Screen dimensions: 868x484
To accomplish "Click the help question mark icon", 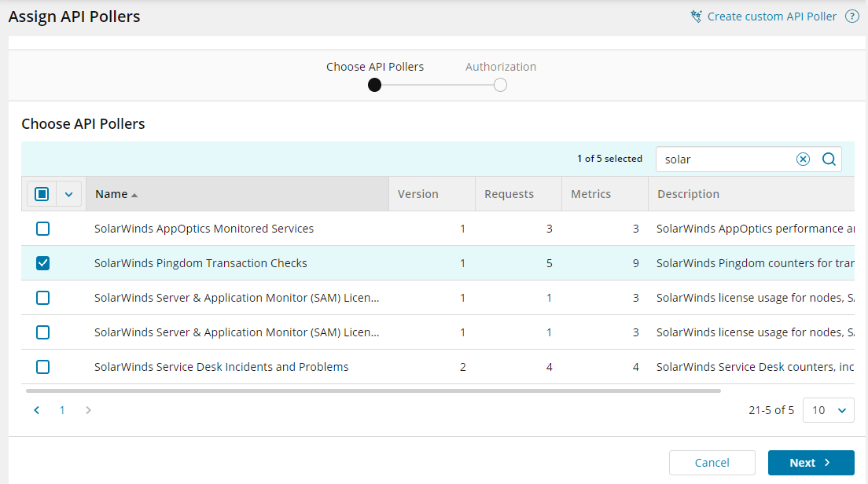I will coord(851,16).
